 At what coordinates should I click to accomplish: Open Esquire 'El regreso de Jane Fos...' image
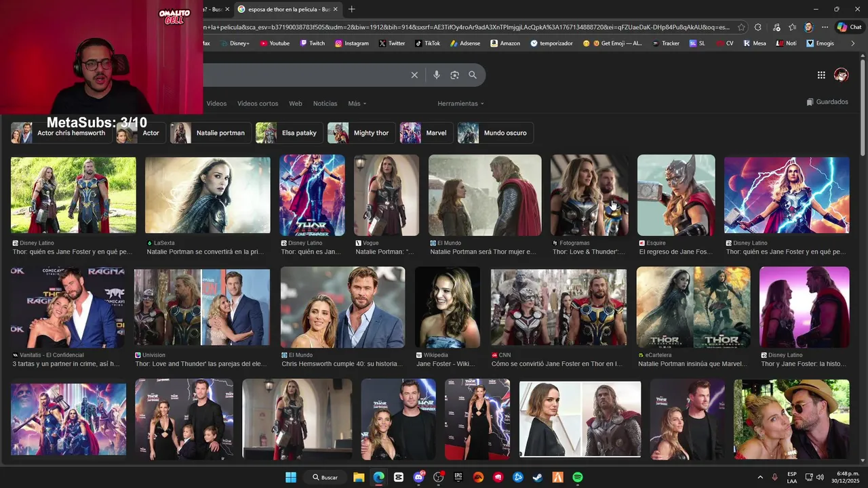pos(676,195)
